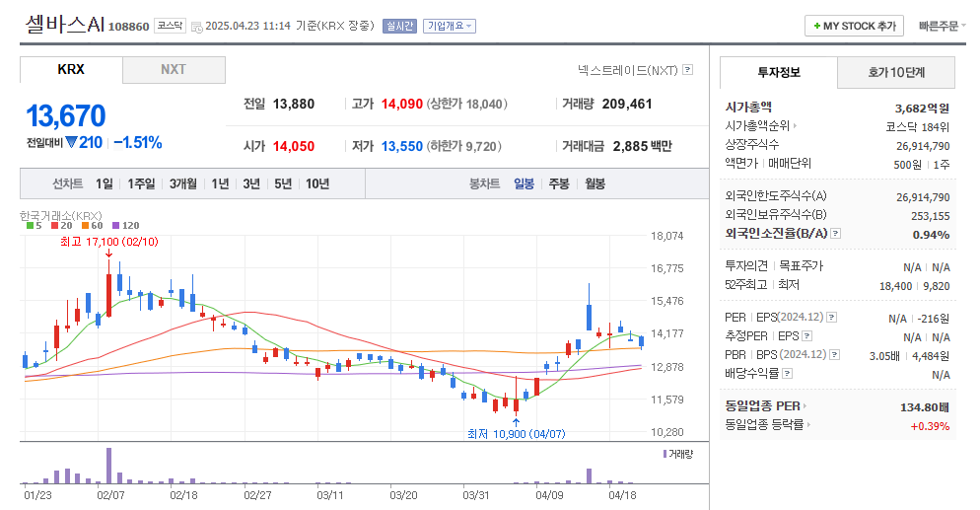Click the 최고 17,100 (02/10) chart marker
Viewport: 980px width, 510px height.
pos(109,242)
